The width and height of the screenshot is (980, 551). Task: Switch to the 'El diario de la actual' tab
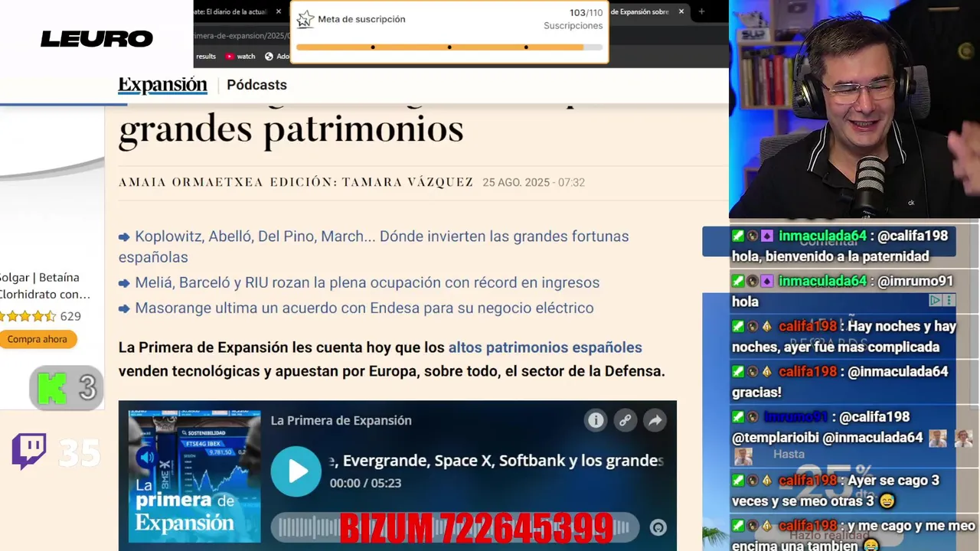pos(231,11)
